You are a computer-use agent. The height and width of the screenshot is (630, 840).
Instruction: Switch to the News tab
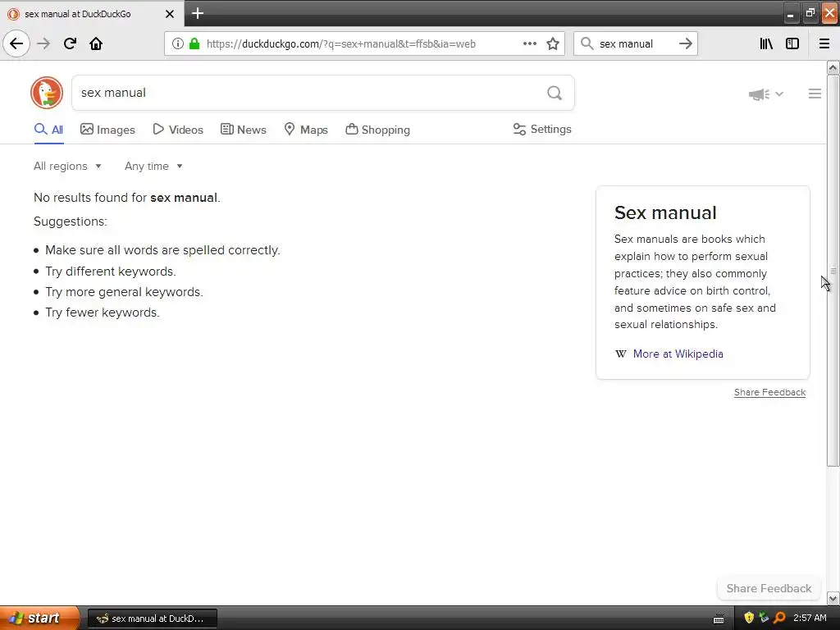click(243, 130)
